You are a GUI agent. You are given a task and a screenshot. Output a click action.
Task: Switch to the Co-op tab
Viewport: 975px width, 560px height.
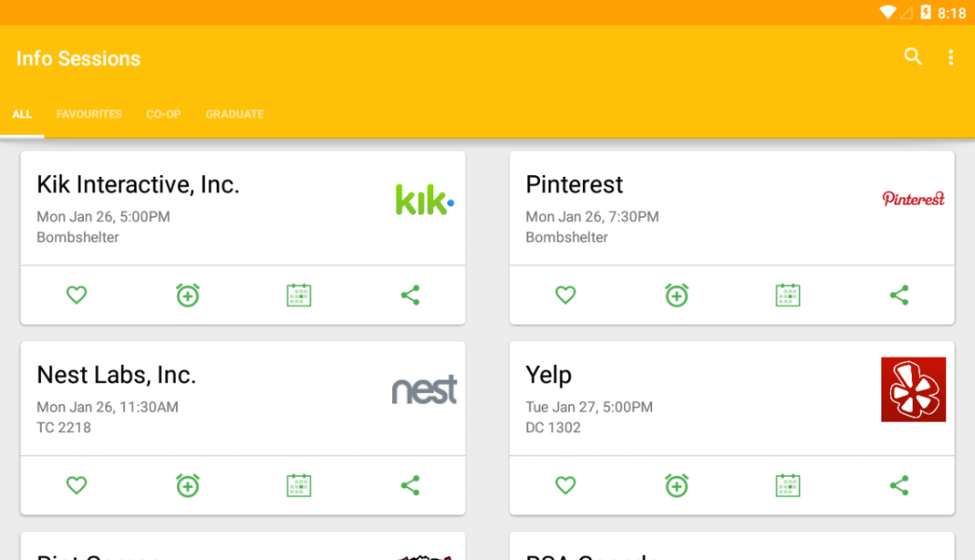[164, 115]
